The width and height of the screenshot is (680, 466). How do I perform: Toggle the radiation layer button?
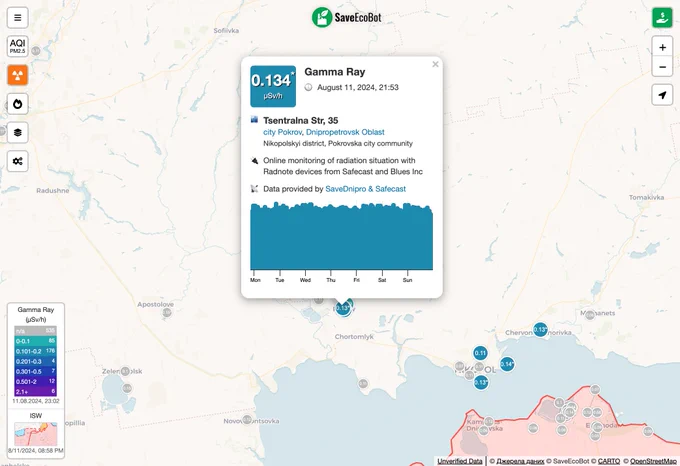point(17,75)
